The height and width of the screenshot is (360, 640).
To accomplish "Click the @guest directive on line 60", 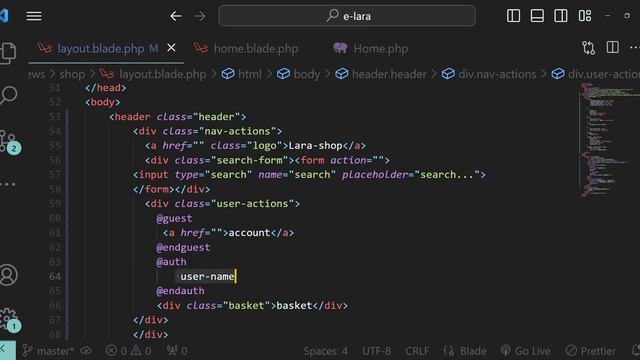I will click(174, 218).
